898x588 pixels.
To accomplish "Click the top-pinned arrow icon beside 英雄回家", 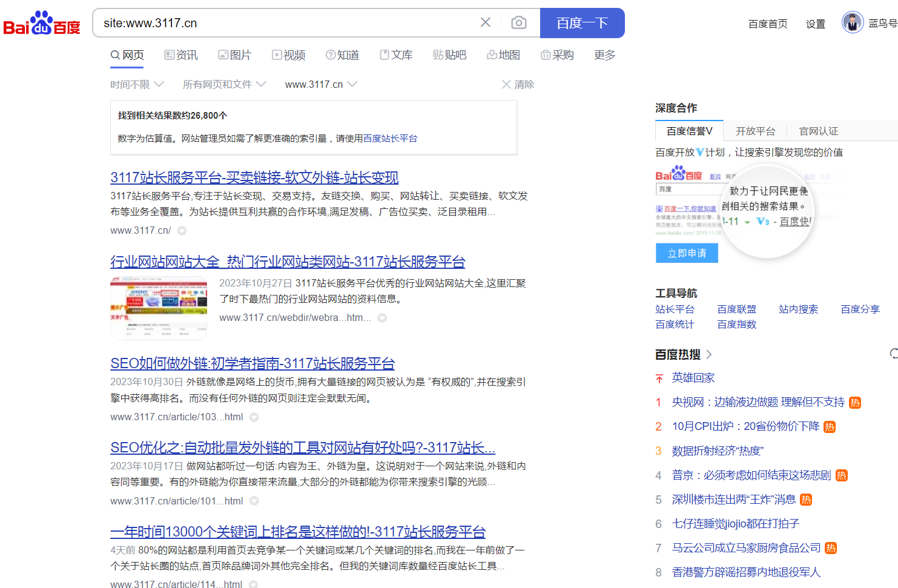I will [x=659, y=378].
